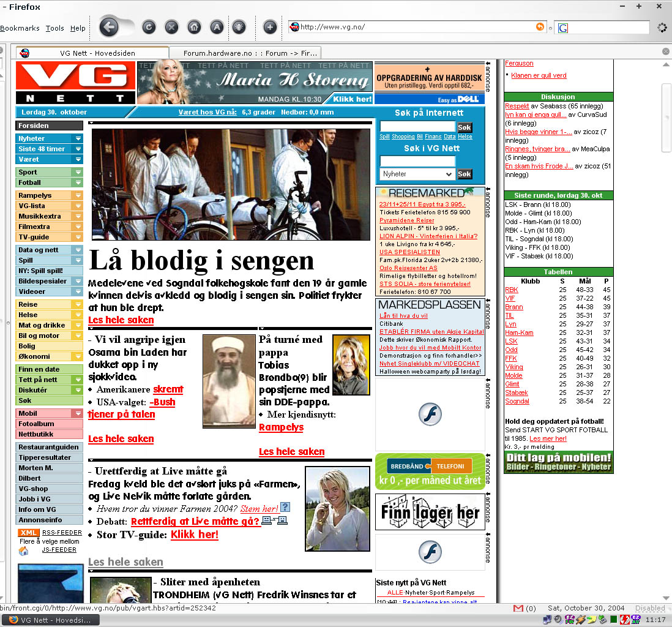The width and height of the screenshot is (672, 627).
Task: Expand the Nyheter sidebar menu arrow
Action: coord(78,138)
